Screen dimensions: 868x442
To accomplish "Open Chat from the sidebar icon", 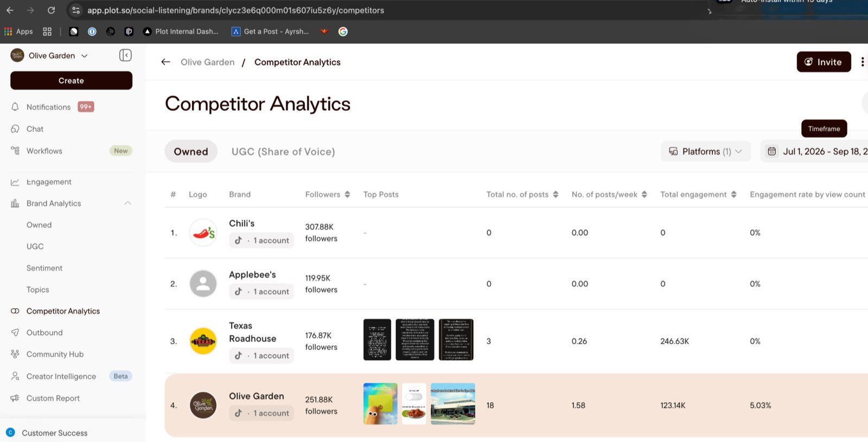I will tap(15, 129).
